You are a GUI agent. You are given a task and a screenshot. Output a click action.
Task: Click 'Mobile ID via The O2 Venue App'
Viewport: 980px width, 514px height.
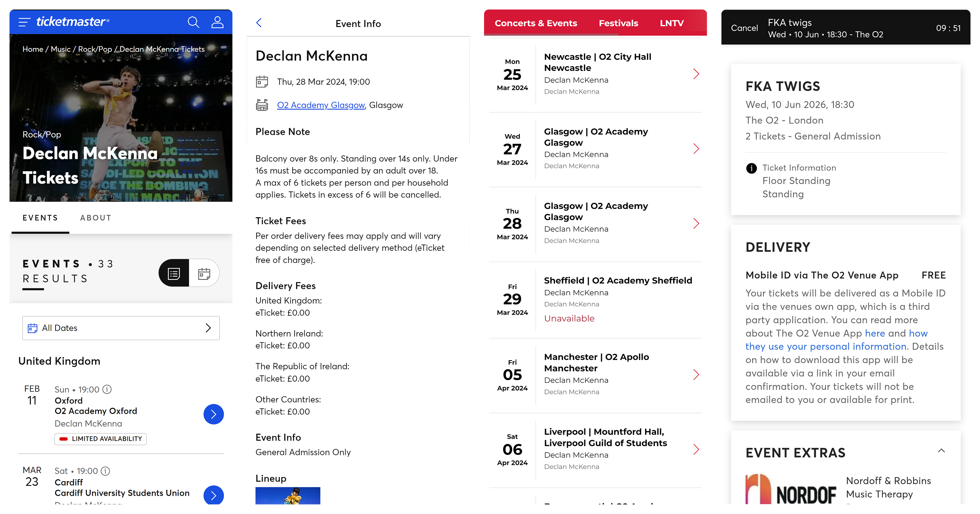click(x=822, y=275)
